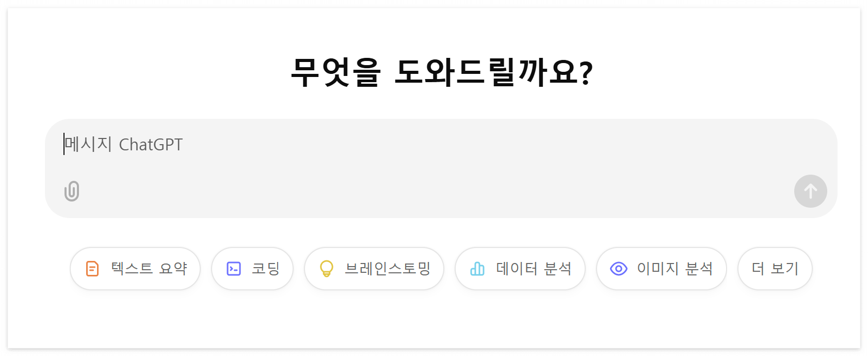This screenshot has height=356, width=868.
Task: Click the up arrow send icon
Action: pyautogui.click(x=810, y=191)
